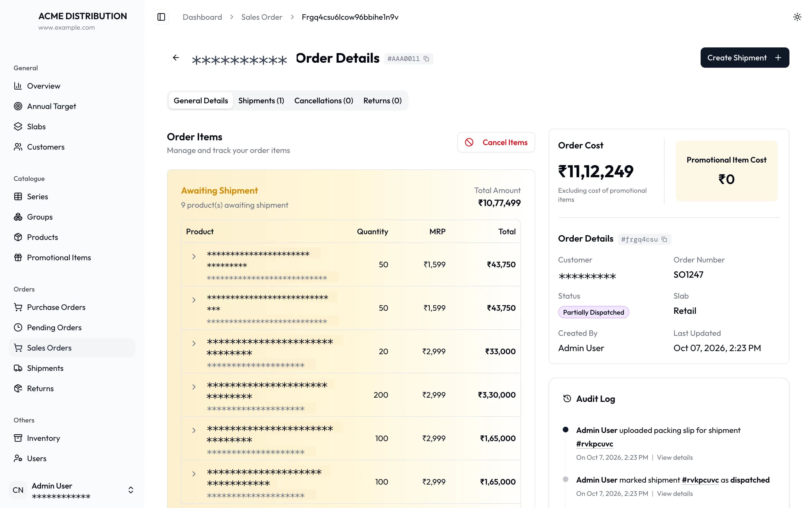Switch theme using the sun icon
The height and width of the screenshot is (508, 812).
tap(797, 17)
